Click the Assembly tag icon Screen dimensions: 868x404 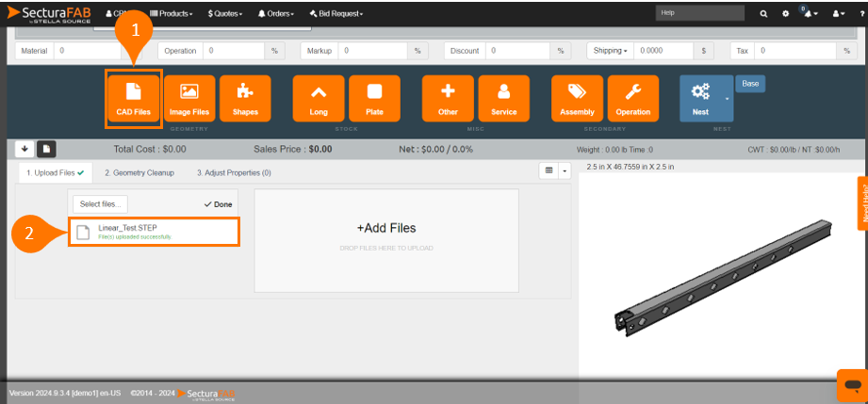click(x=577, y=100)
